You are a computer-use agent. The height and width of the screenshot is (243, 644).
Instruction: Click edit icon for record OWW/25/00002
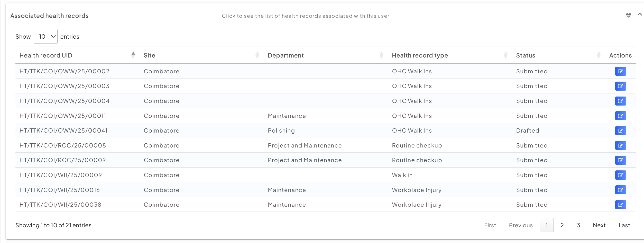(620, 71)
